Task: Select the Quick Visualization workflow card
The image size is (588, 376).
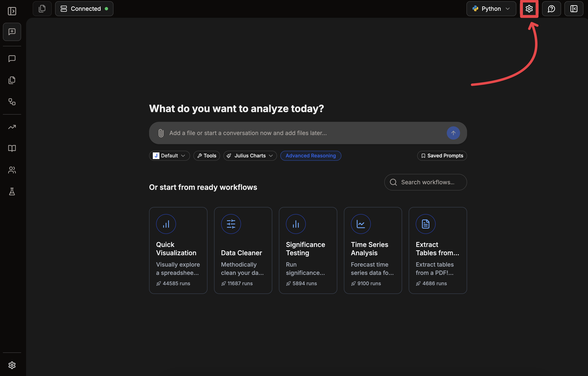Action: pos(178,250)
